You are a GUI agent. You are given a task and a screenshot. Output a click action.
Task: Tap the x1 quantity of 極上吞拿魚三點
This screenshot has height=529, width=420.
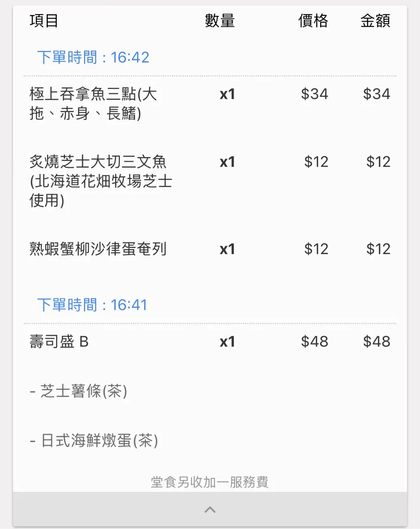point(227,94)
